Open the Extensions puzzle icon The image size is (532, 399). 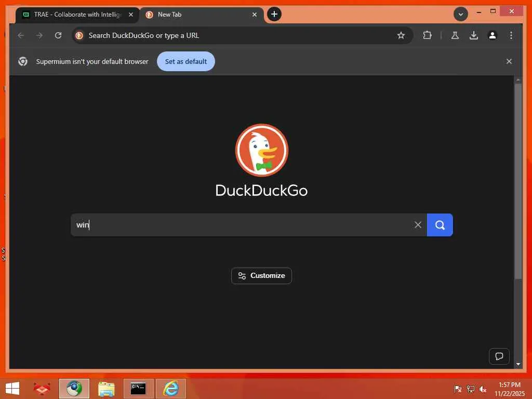427,35
